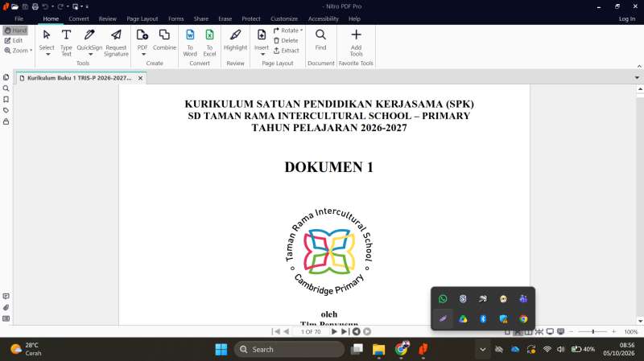Collapse hidden icons tray chevron
The image size is (644, 361).
(x=482, y=350)
